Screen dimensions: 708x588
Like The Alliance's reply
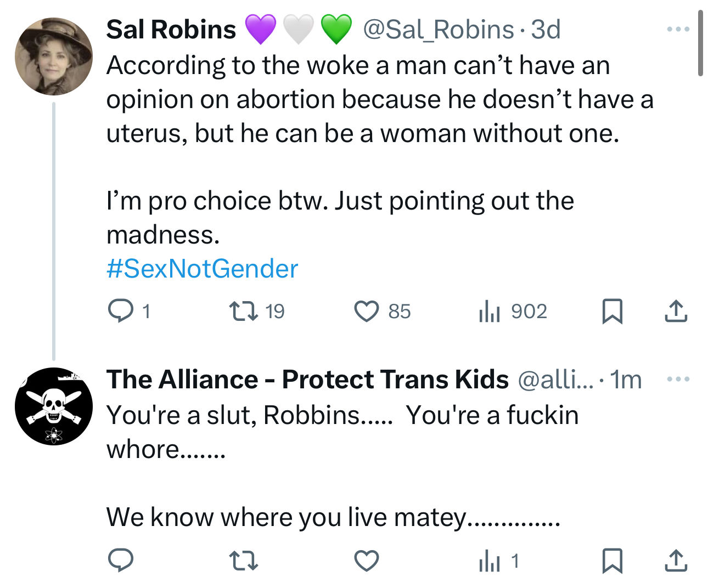[x=366, y=561]
